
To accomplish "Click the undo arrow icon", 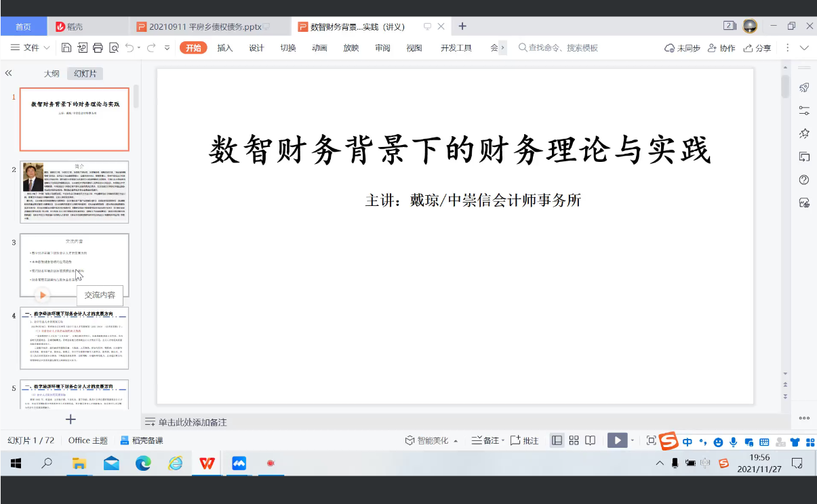I will [129, 48].
